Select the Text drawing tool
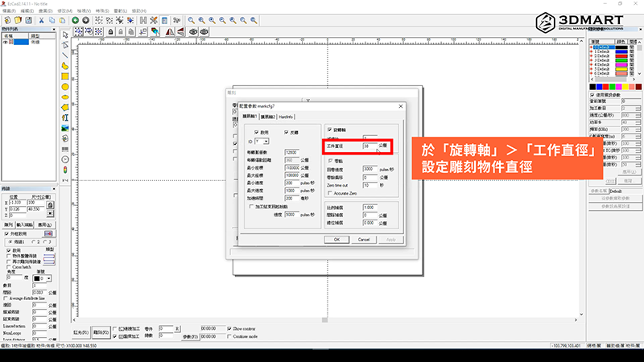Viewport: 644px width, 362px height. coord(65,117)
